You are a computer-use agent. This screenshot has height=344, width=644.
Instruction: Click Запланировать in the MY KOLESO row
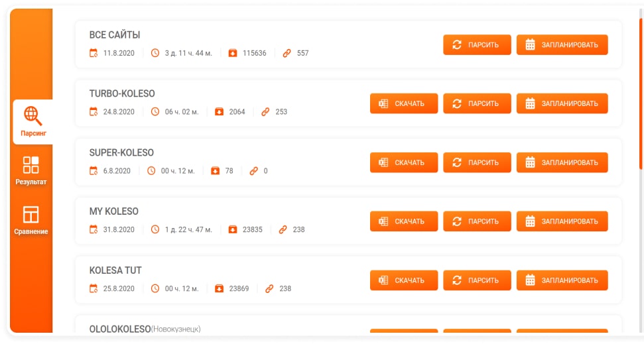point(562,221)
